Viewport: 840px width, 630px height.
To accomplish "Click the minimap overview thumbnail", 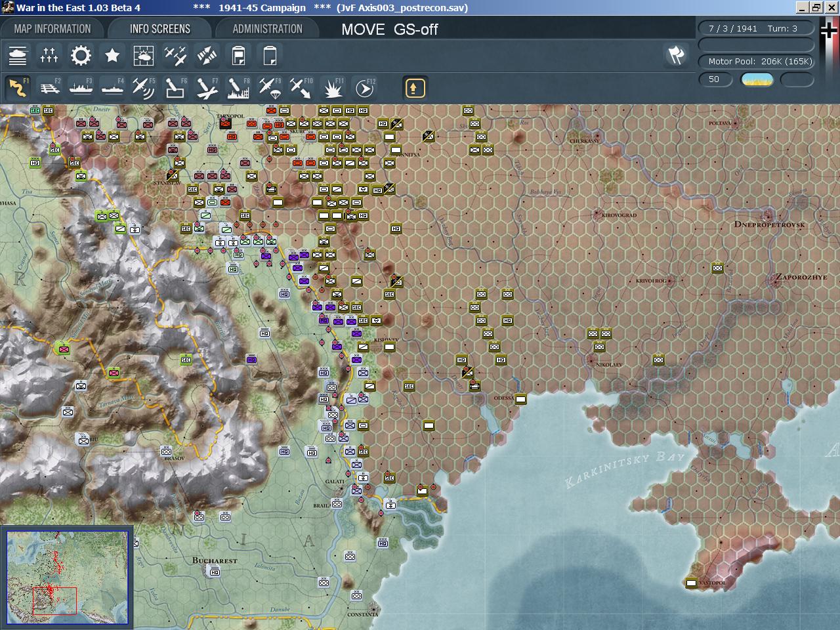I will (x=68, y=577).
